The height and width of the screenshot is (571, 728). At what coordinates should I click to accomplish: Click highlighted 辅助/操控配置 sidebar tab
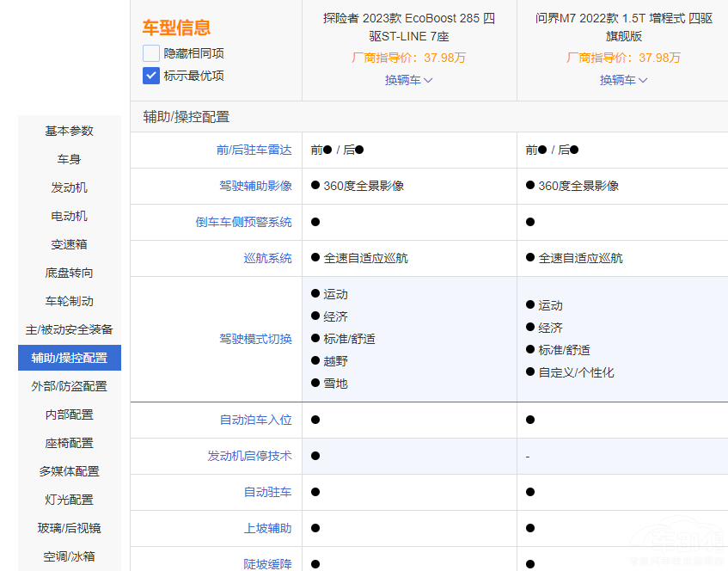tap(70, 358)
